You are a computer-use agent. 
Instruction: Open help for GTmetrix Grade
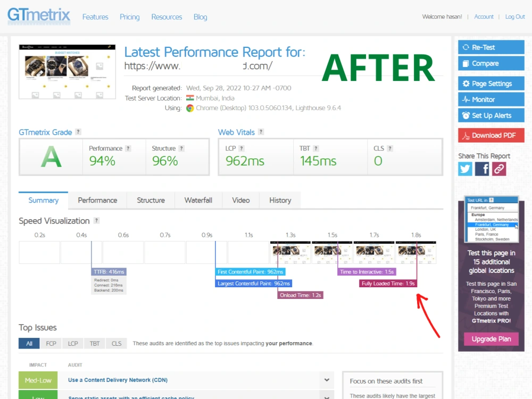79,132
